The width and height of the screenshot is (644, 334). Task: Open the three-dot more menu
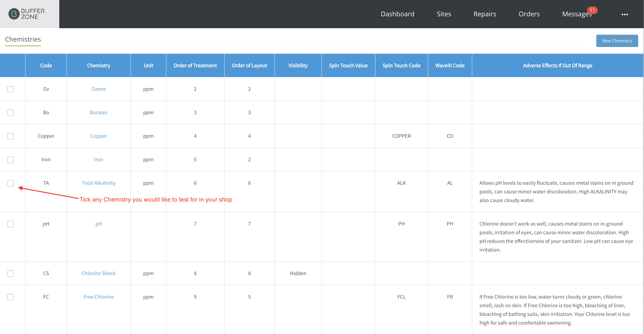click(x=624, y=14)
